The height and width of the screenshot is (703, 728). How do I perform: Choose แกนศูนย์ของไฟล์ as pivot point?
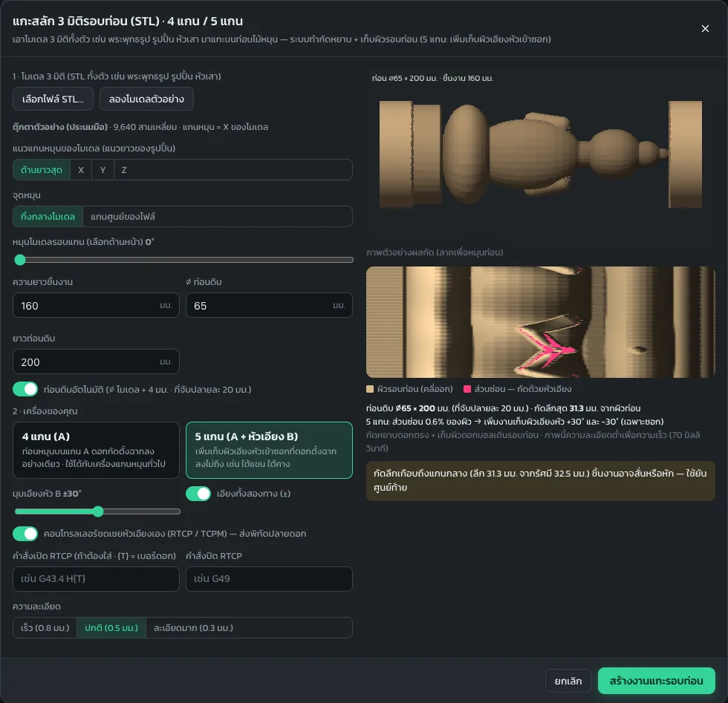tap(123, 217)
